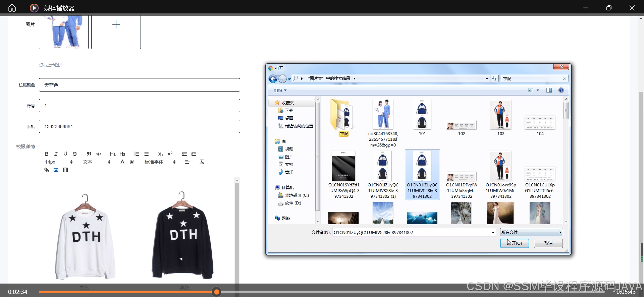Insert a hyperlink with the link icon

pos(47,170)
